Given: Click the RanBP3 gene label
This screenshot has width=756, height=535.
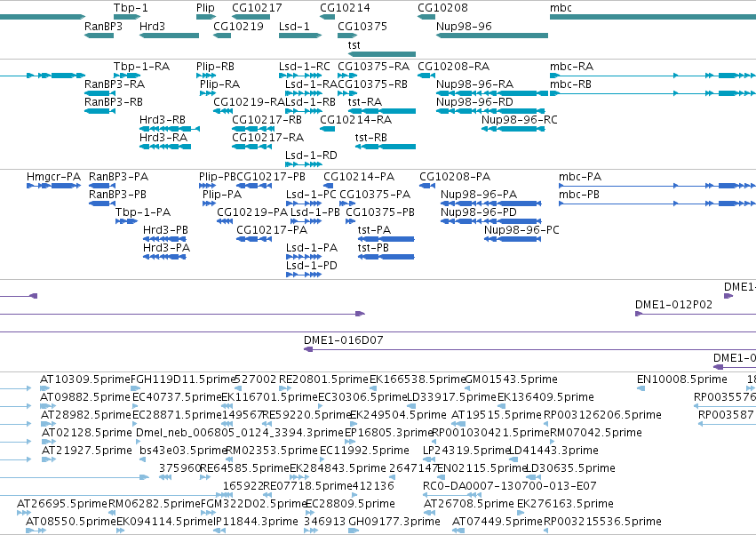Looking at the screenshot, I should (103, 26).
